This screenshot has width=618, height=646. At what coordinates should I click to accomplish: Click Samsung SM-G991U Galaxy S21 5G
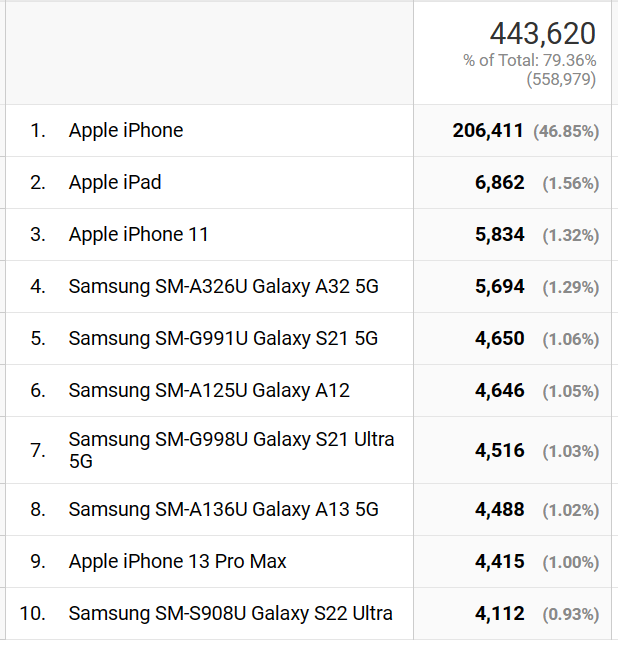pos(223,339)
